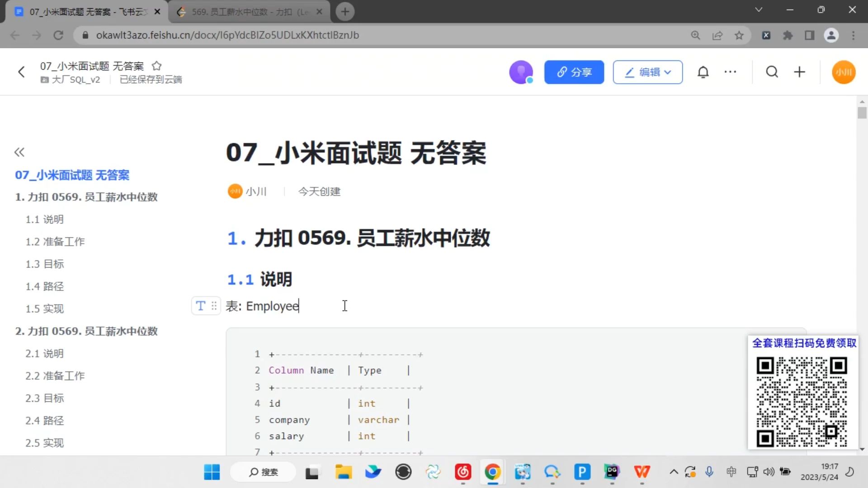Image resolution: width=868 pixels, height=488 pixels.
Task: Open the DataGrip taskbar icon
Action: 612,472
